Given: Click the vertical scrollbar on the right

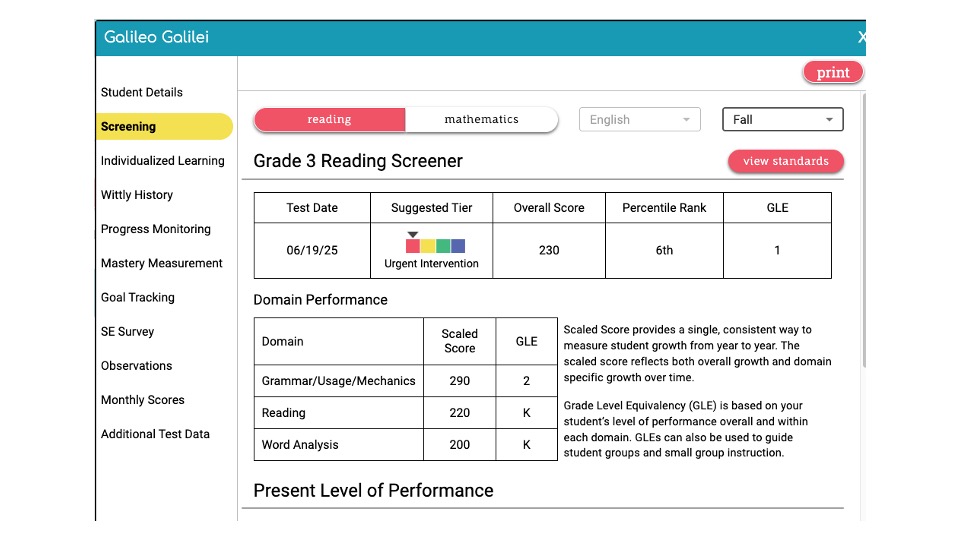Looking at the screenshot, I should 864,230.
